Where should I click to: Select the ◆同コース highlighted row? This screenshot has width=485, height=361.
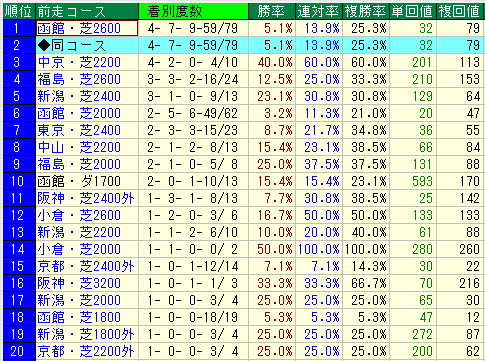tap(243, 45)
